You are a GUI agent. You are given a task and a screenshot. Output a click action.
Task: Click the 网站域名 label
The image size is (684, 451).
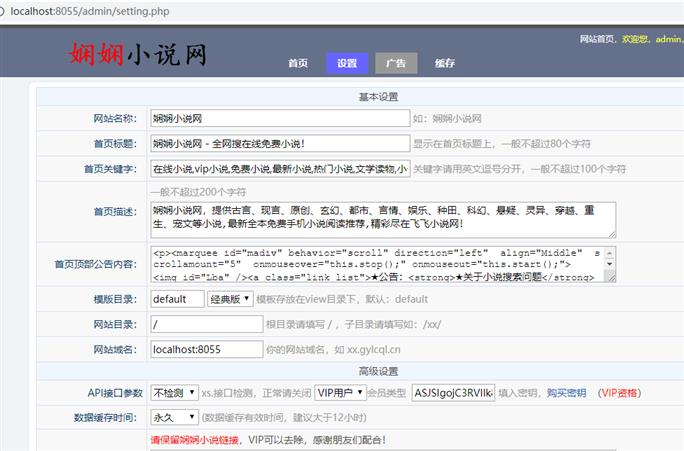pos(115,349)
